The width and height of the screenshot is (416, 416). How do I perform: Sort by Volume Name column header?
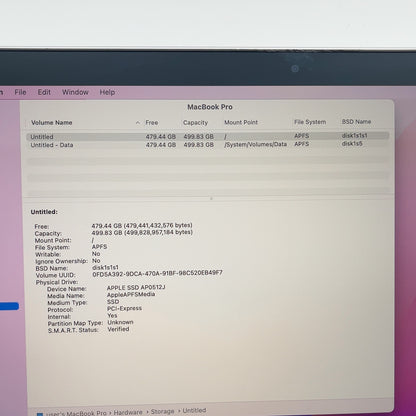(x=52, y=123)
